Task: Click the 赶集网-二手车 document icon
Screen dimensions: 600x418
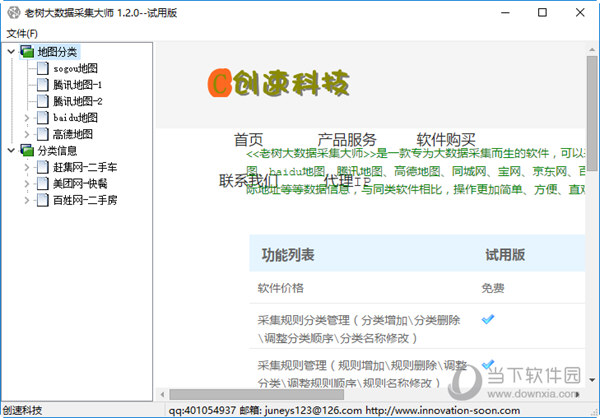Action: point(42,167)
